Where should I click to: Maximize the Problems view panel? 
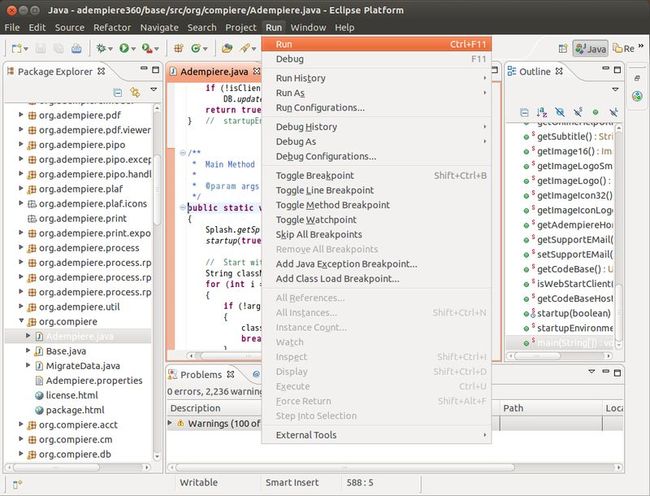tap(617, 373)
